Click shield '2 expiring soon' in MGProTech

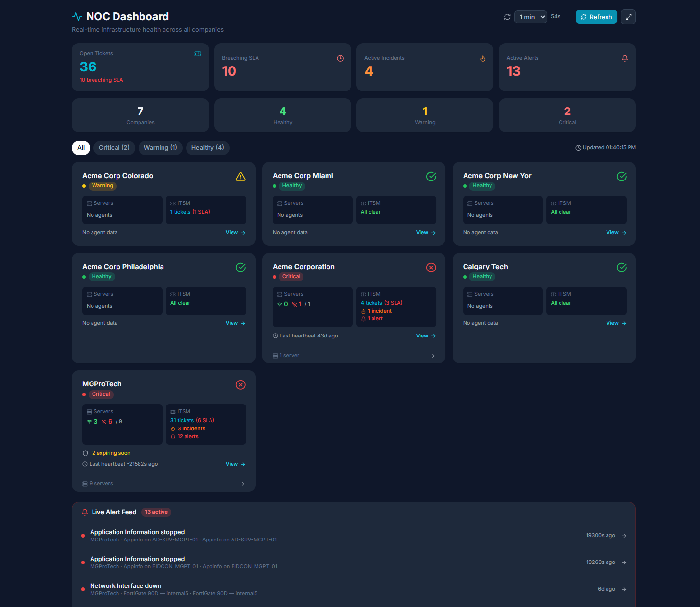point(106,453)
